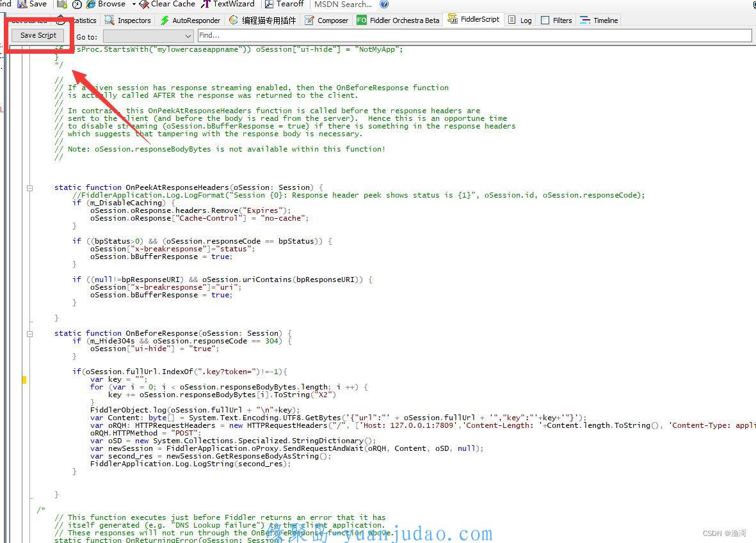
Task: Collapse the OnBeforeResponse function block
Action: pos(29,334)
